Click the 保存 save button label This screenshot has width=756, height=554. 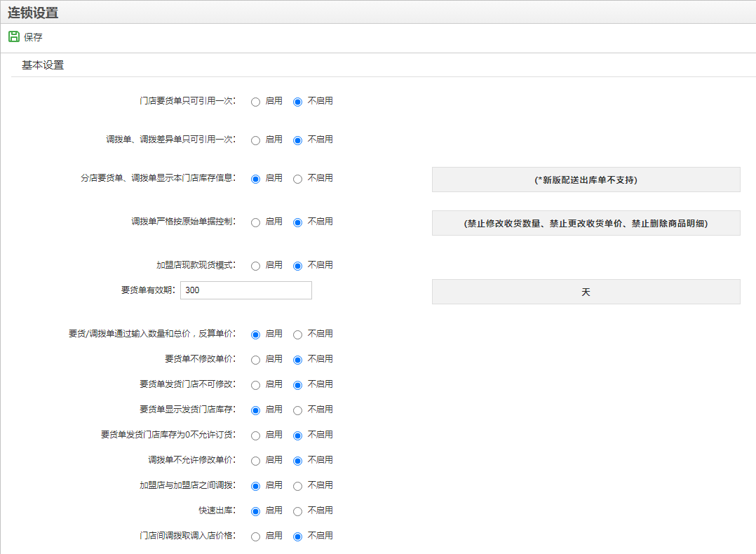pyautogui.click(x=33, y=37)
